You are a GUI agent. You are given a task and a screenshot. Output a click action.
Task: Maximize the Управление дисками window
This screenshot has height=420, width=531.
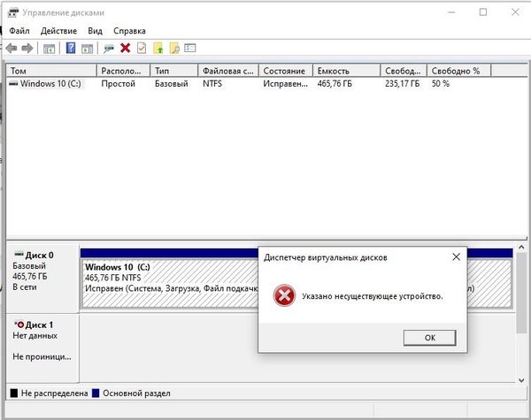pyautogui.click(x=483, y=12)
